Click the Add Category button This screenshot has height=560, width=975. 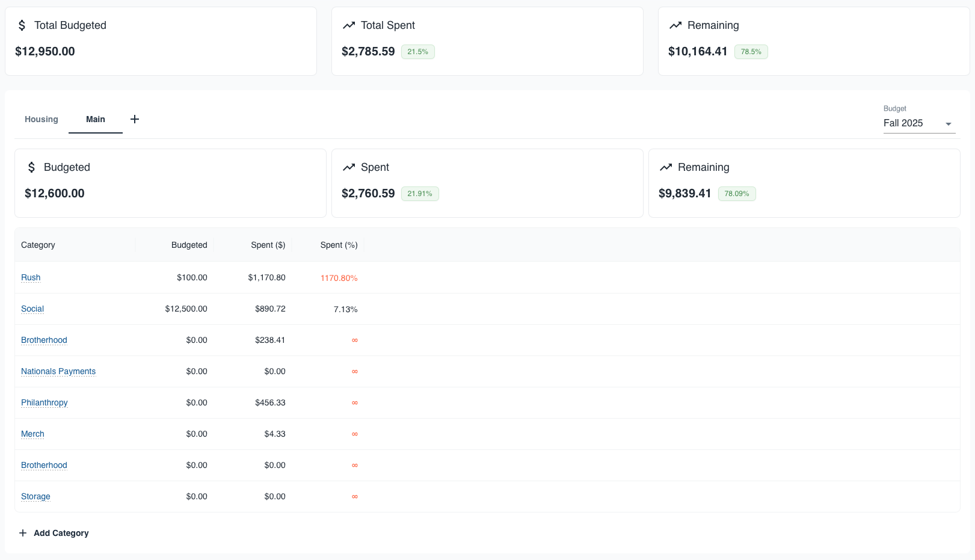pyautogui.click(x=54, y=533)
